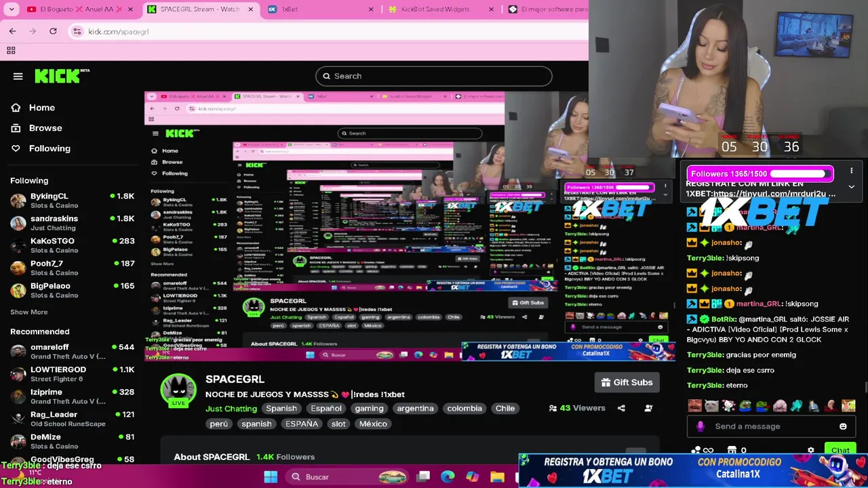Go to Home in Kick sidebar
Viewport: 868px width, 488px height.
point(33,108)
